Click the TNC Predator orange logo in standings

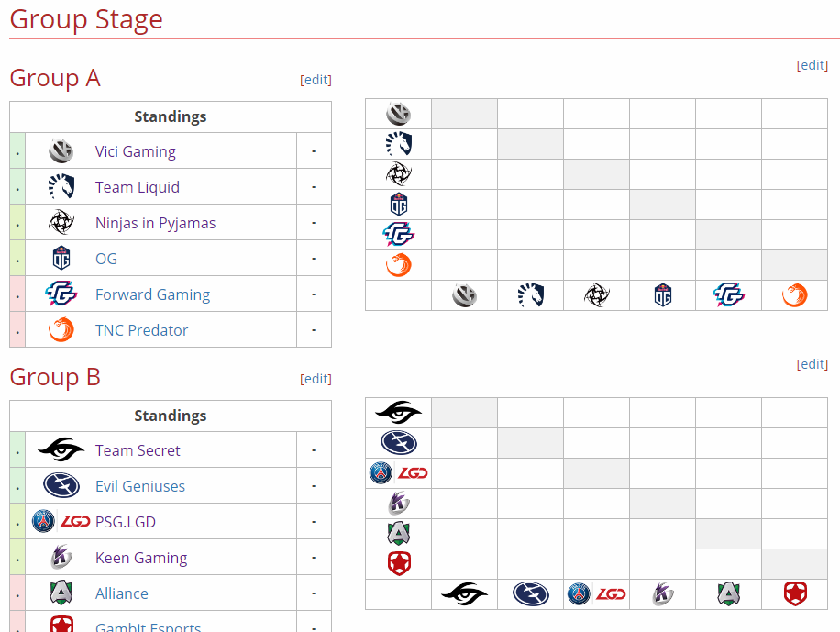(61, 329)
